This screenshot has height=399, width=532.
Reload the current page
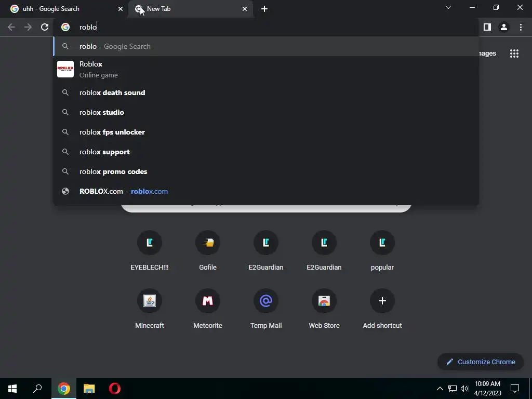[45, 27]
